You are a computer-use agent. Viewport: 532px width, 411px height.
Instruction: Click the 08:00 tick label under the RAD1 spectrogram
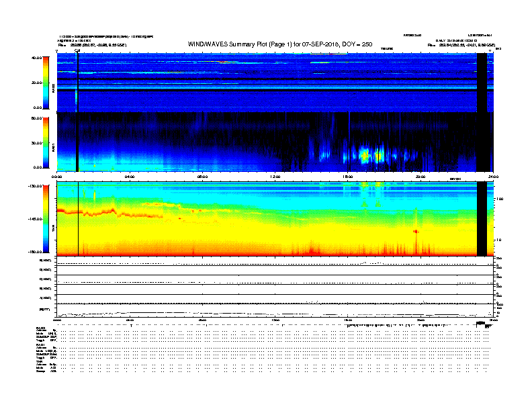tap(202, 177)
